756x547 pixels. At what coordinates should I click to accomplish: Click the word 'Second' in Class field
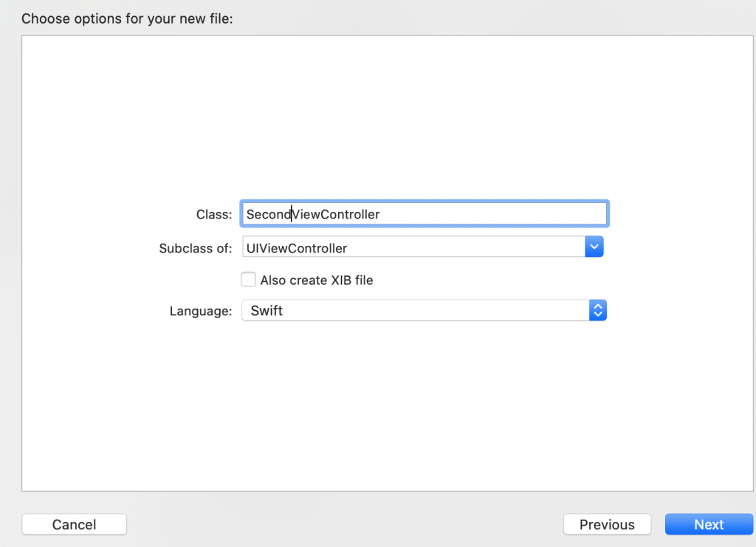[267, 214]
